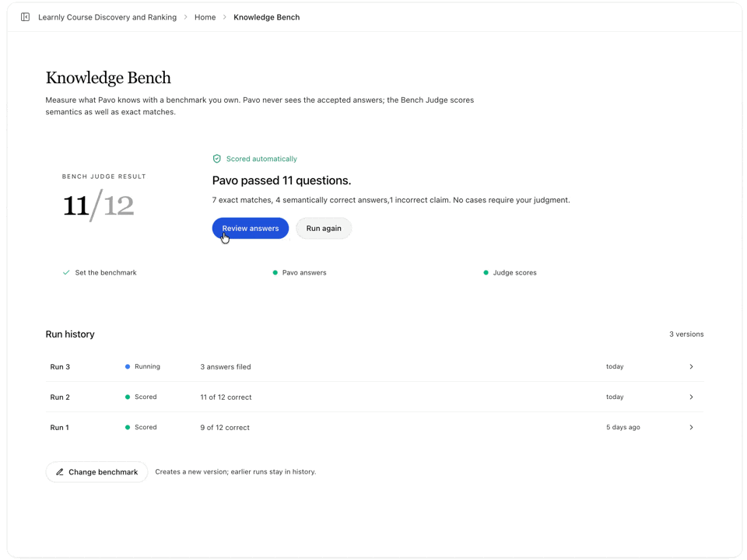Click 'Pavo passed 11 questions.' heading
The image size is (747, 560).
(282, 180)
